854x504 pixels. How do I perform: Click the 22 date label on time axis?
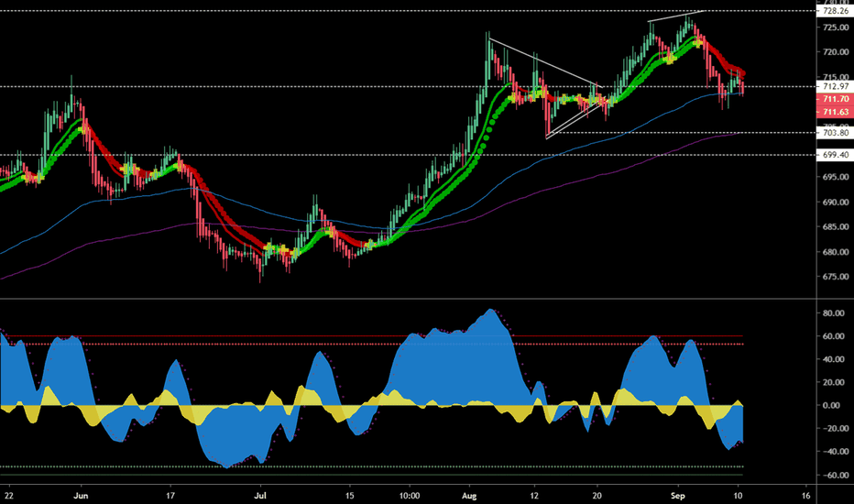[8, 496]
